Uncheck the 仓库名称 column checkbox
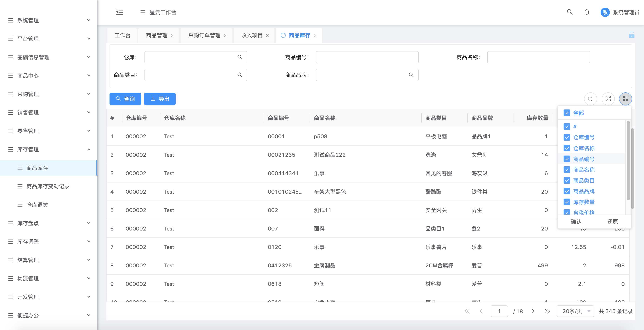644x330 pixels. (x=567, y=148)
